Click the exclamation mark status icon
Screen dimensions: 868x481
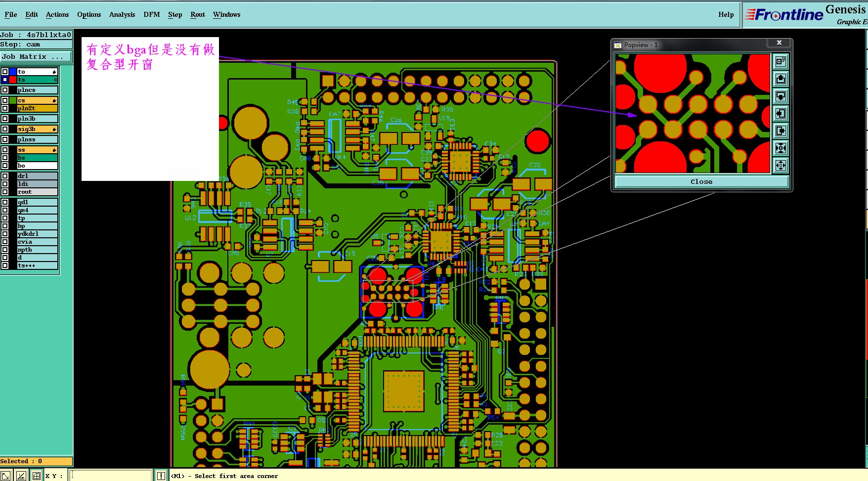coord(161,476)
